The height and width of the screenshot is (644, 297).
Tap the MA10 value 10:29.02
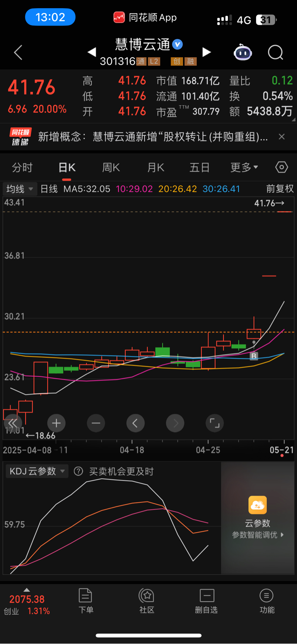tap(134, 189)
